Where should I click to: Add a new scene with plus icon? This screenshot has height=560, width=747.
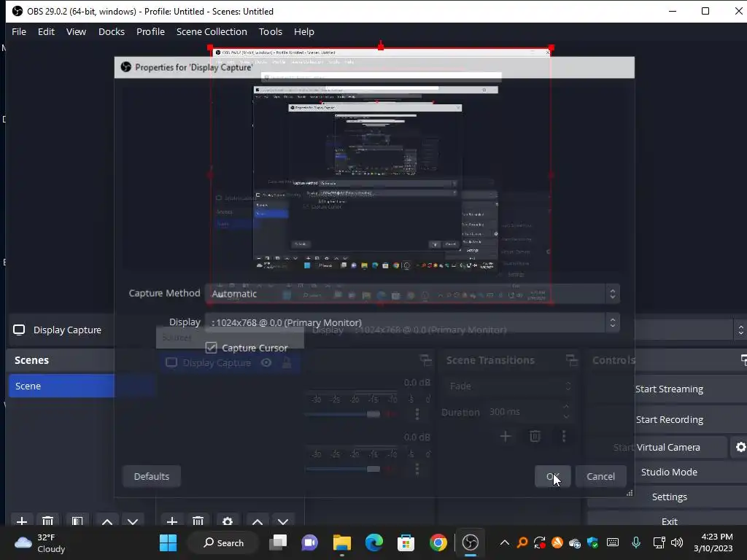22,521
